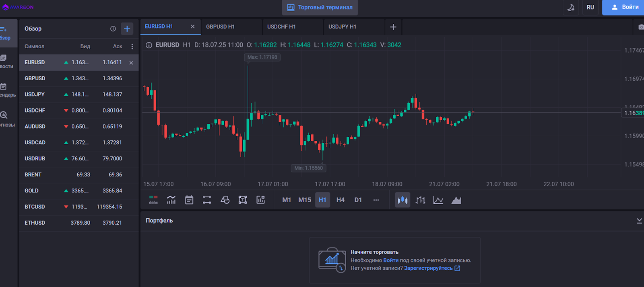The image size is (644, 287).
Task: Add a new symbol with plus in Обзор
Action: click(x=127, y=29)
